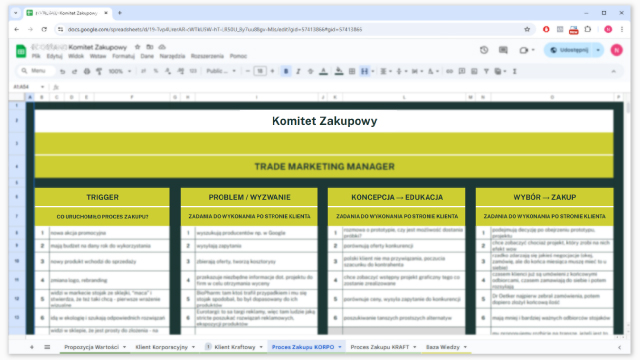The height and width of the screenshot is (360, 640).
Task: Open the Plik menu
Action: pos(36,56)
